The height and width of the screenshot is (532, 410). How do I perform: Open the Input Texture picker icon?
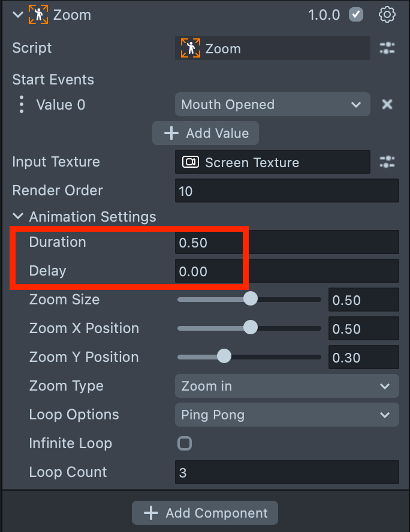(x=387, y=162)
